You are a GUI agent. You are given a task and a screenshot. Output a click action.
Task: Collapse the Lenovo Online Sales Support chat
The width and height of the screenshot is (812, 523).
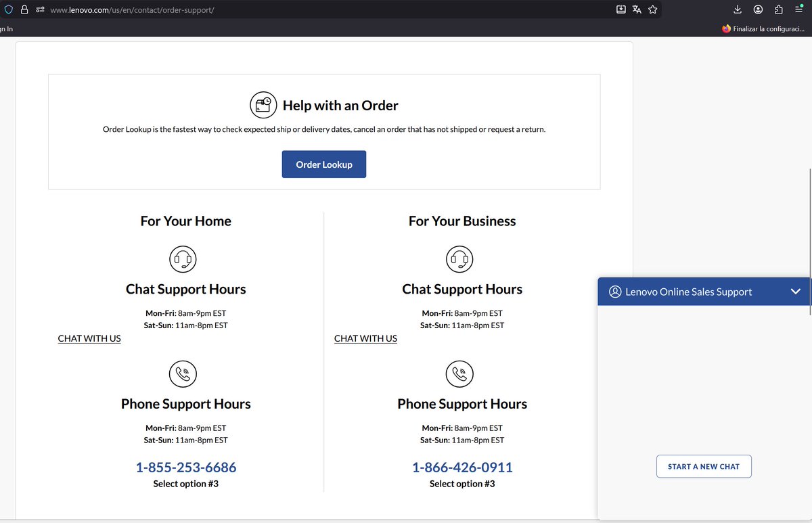(x=796, y=292)
